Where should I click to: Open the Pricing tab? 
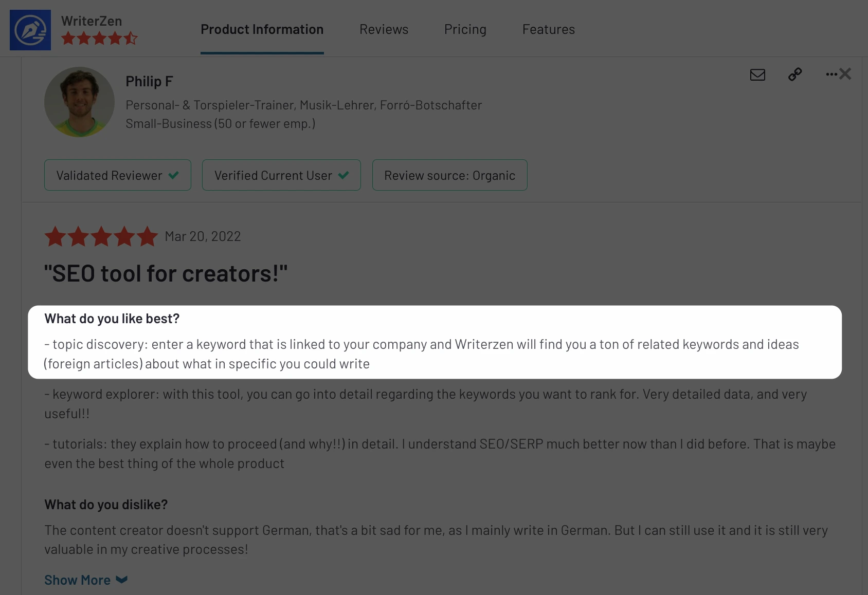tap(465, 29)
